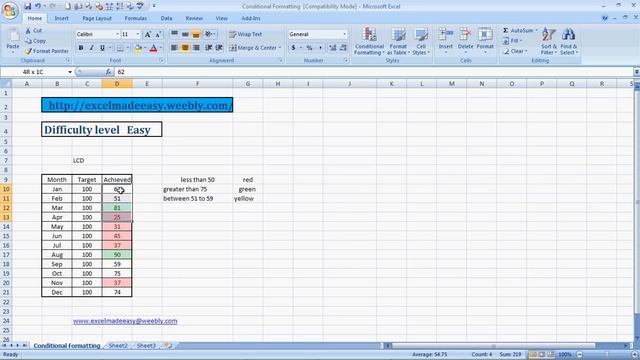Align text to the right
This screenshot has width=640, height=360.
(x=196, y=48)
